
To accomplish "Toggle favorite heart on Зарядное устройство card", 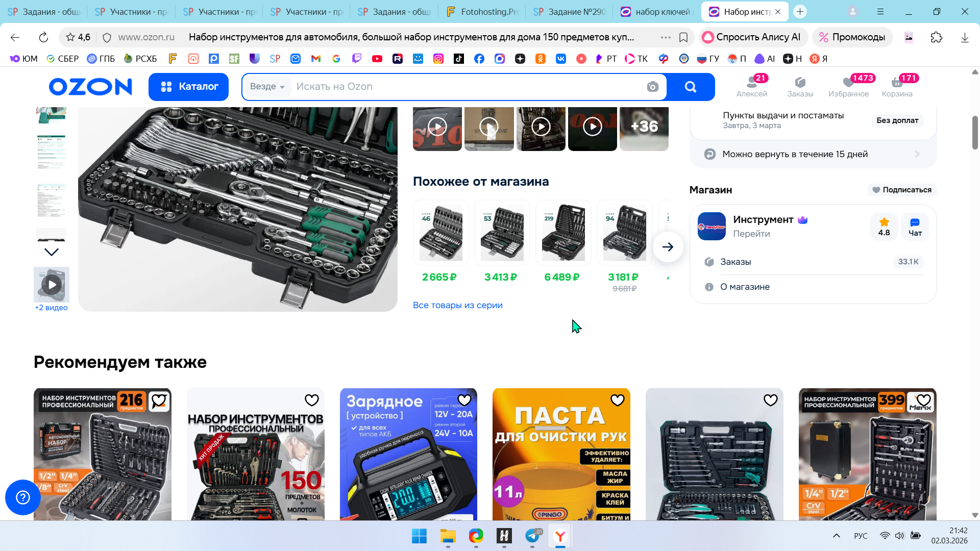I will 464,400.
